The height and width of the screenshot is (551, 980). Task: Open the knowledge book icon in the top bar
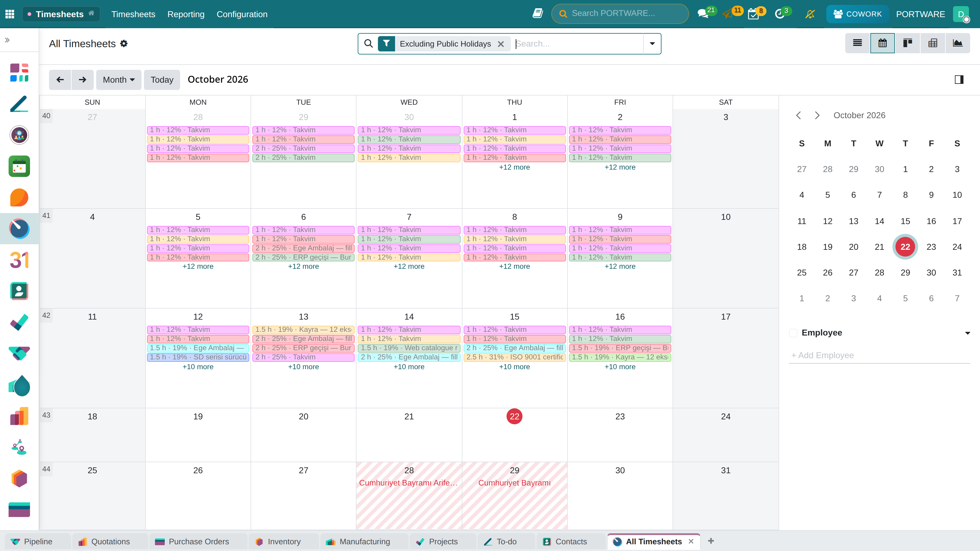tap(537, 14)
